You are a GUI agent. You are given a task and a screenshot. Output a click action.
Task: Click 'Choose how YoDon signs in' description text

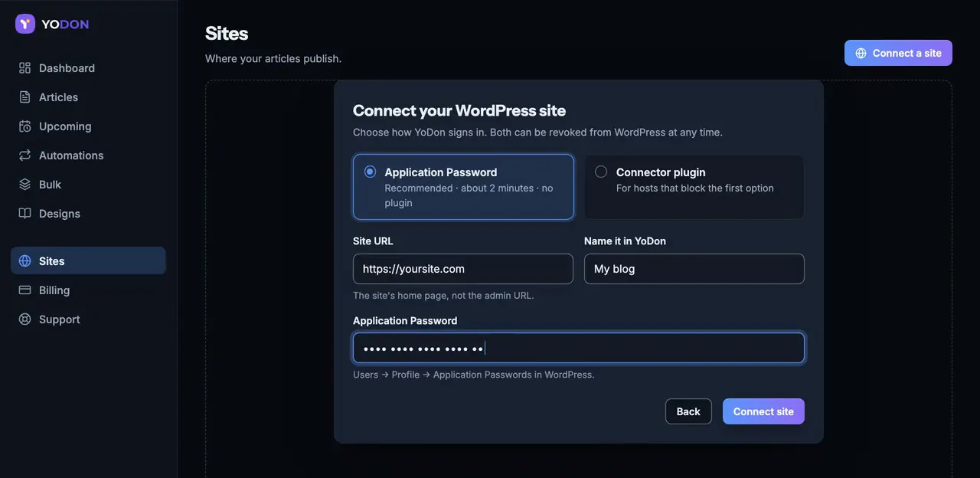pyautogui.click(x=537, y=132)
